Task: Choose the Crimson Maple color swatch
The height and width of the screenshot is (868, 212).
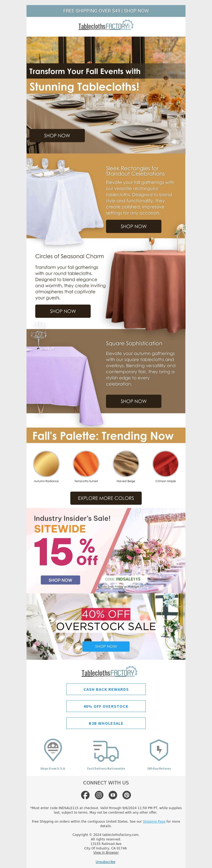Action: 166,464
